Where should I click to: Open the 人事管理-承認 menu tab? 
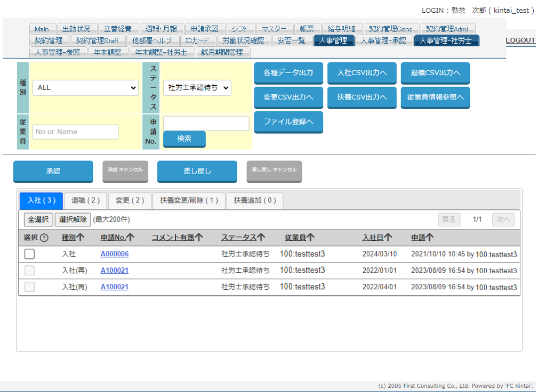[383, 40]
